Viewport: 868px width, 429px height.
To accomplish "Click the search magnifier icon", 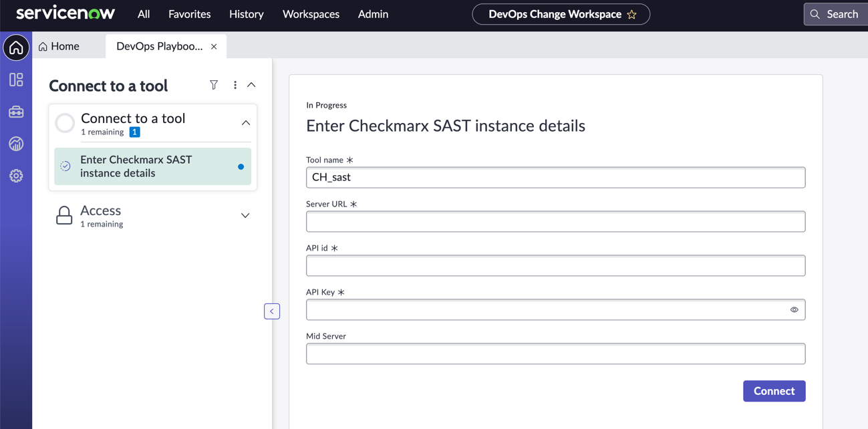I will 815,14.
